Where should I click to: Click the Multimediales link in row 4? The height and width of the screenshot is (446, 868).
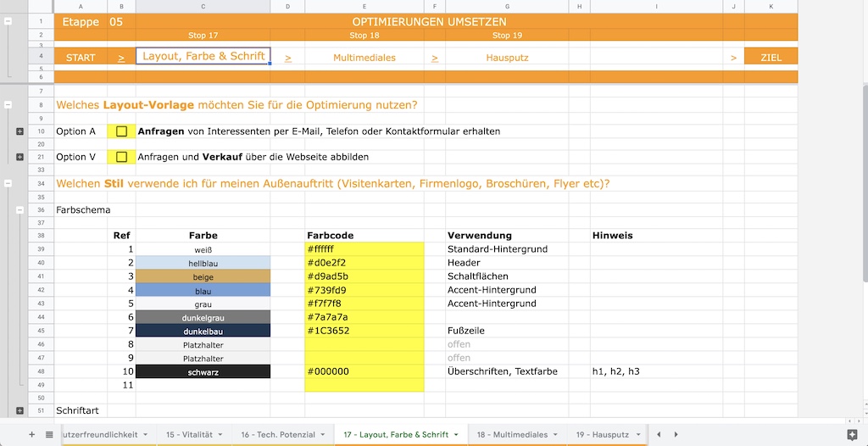pos(364,57)
